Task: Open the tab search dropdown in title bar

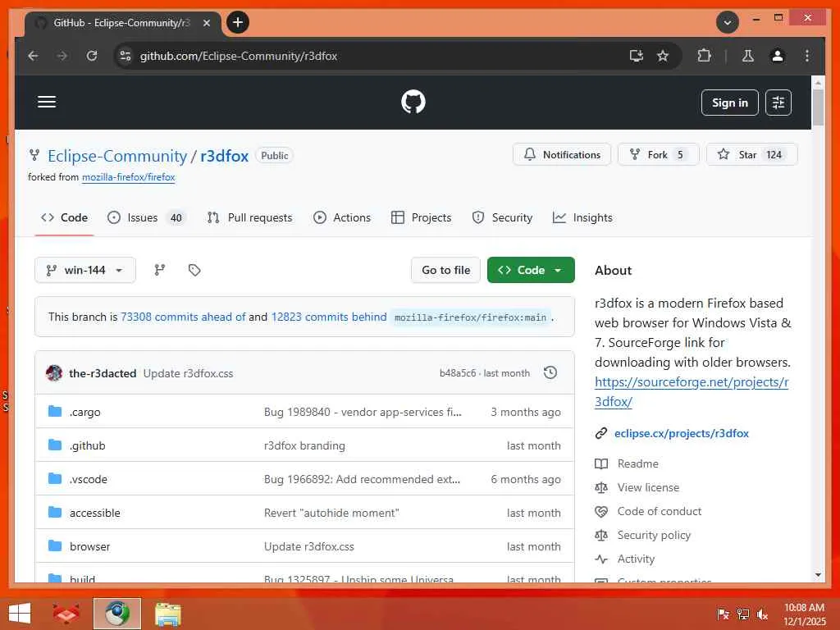Action: (728, 22)
